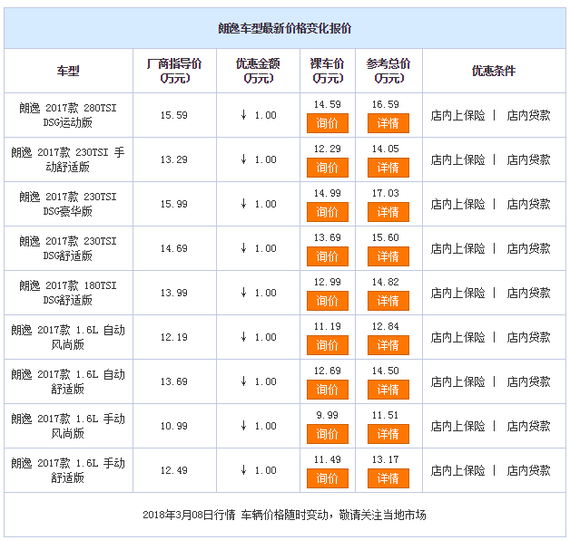The image size is (570, 540).
Task: Click guide price value 15.59
Action: pyautogui.click(x=174, y=115)
